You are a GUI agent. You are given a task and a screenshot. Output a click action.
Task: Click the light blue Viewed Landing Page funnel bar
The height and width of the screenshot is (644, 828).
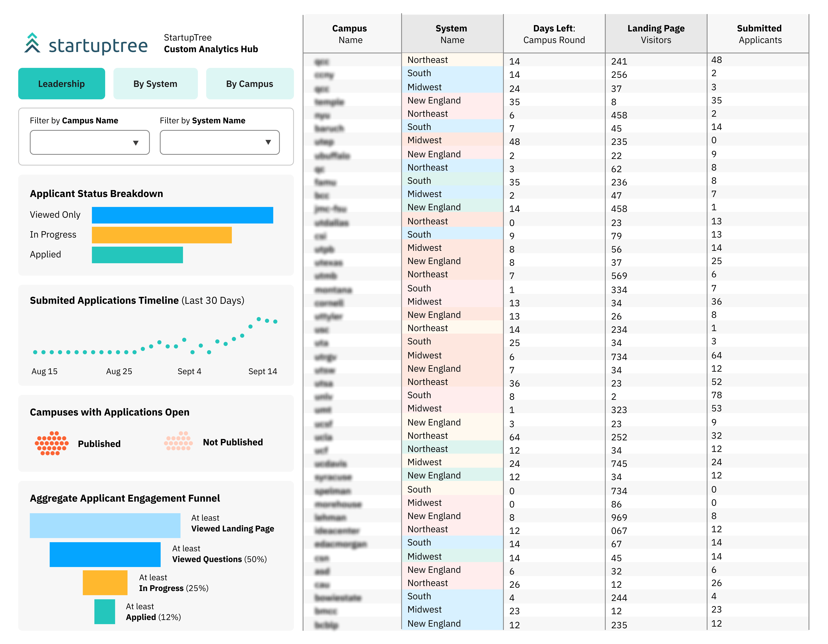tap(105, 525)
